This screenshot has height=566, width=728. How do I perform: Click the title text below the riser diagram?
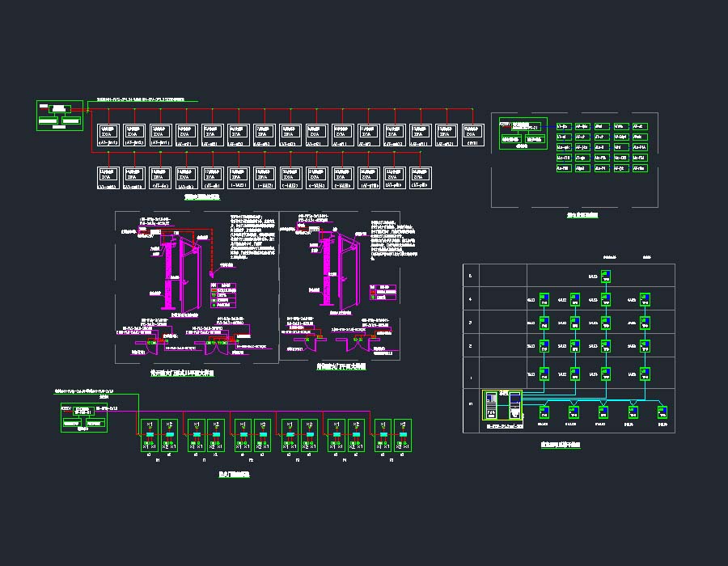[560, 445]
